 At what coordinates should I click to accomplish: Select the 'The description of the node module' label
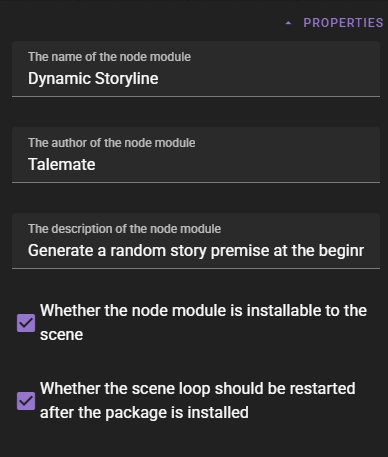(124, 229)
